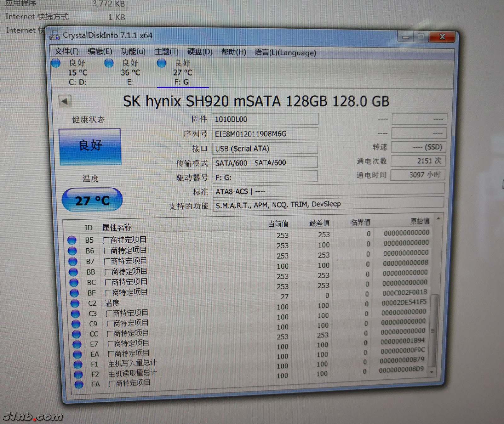Click the 原始值 column header
504x424 pixels.
[x=420, y=221]
